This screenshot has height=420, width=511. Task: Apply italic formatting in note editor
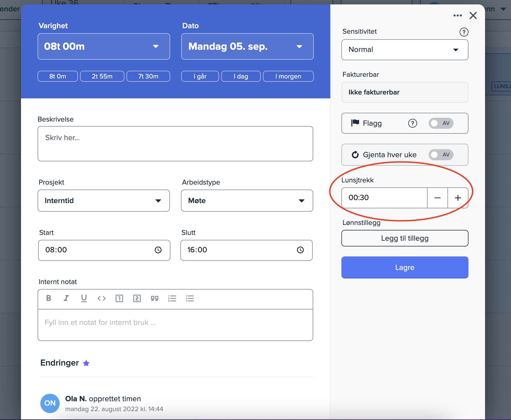tap(66, 298)
